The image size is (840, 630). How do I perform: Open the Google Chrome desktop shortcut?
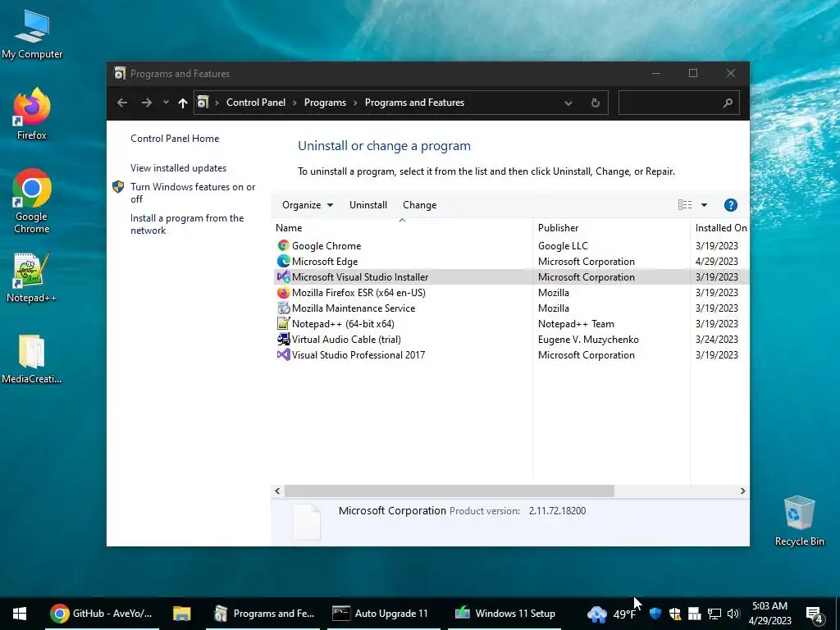[32, 201]
